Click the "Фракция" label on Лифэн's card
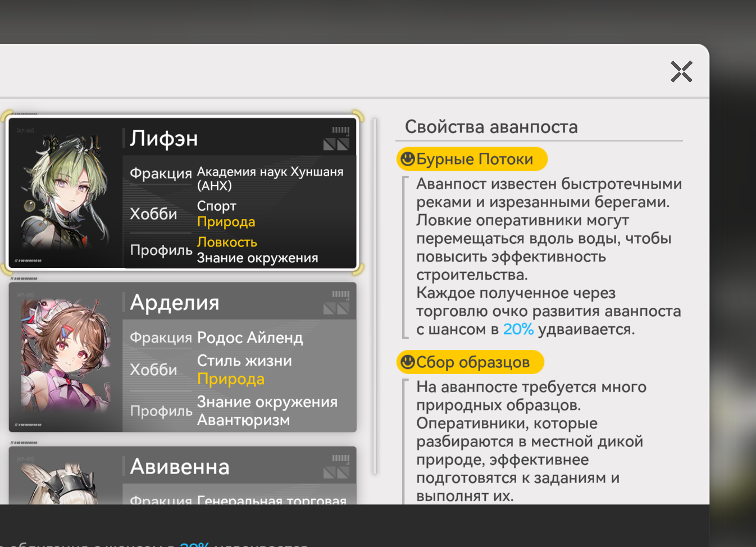The width and height of the screenshot is (756, 547). (x=161, y=173)
